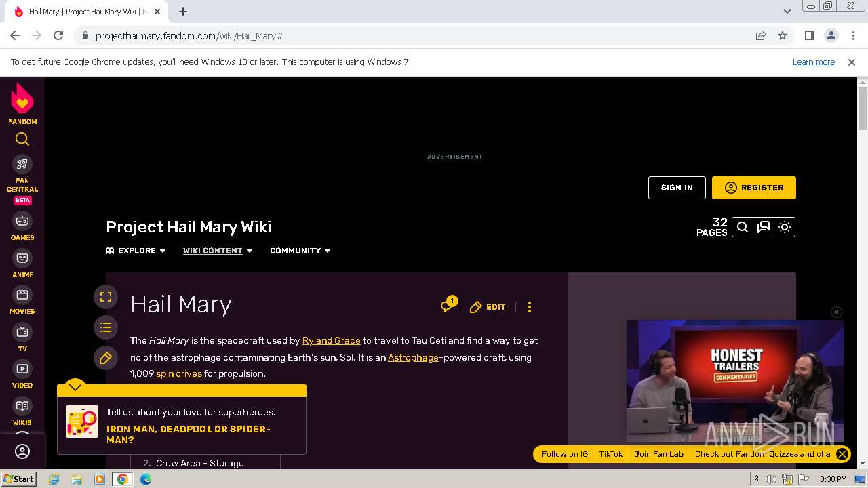Viewport: 868px width, 488px height.
Task: Open Microsoft Edge from taskbar
Action: click(146, 479)
